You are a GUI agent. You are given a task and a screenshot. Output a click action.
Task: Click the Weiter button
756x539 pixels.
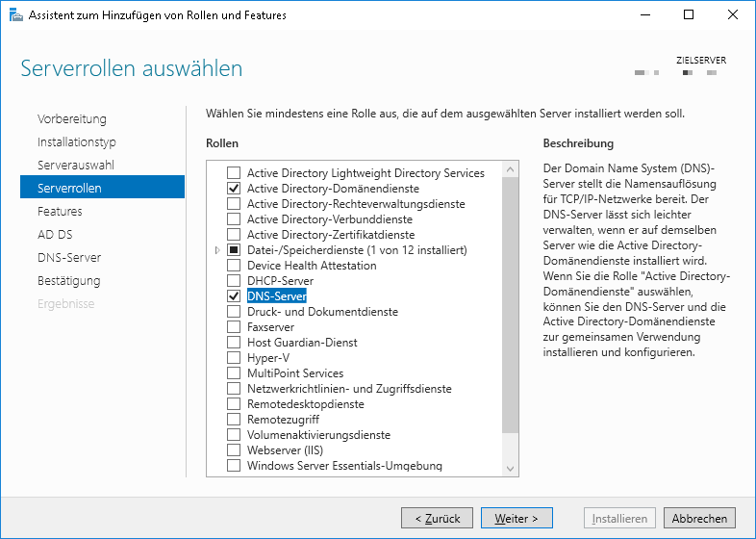click(517, 518)
